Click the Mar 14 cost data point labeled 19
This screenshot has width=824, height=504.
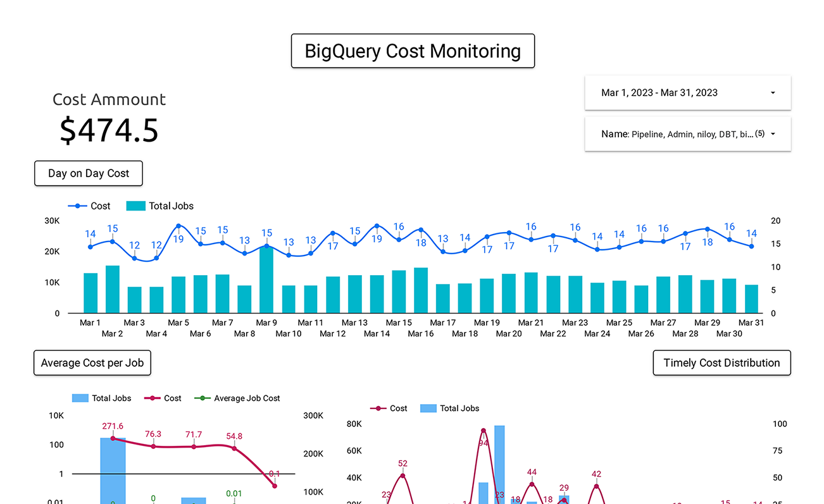coord(377,226)
